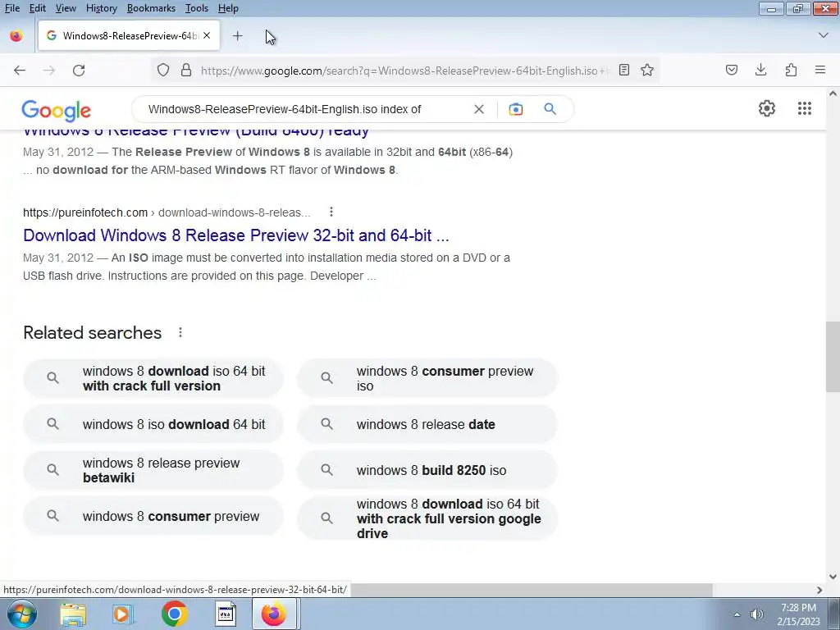840x630 pixels.
Task: Open Google apps grid
Action: (804, 108)
